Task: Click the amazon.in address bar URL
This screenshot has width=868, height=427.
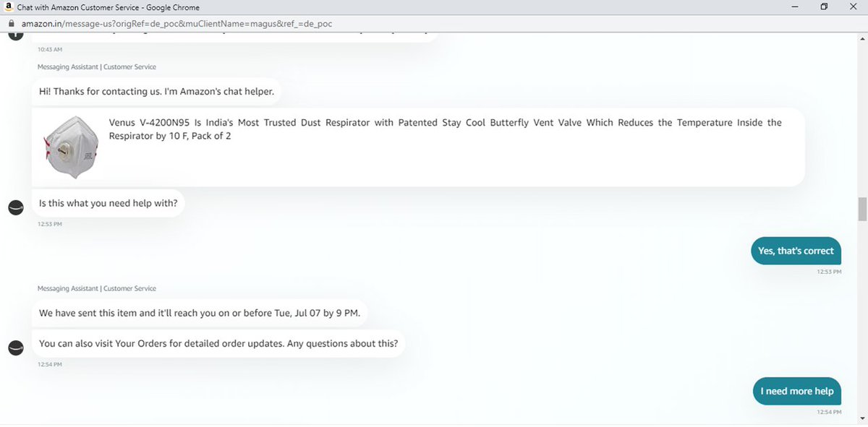Action: (x=176, y=24)
